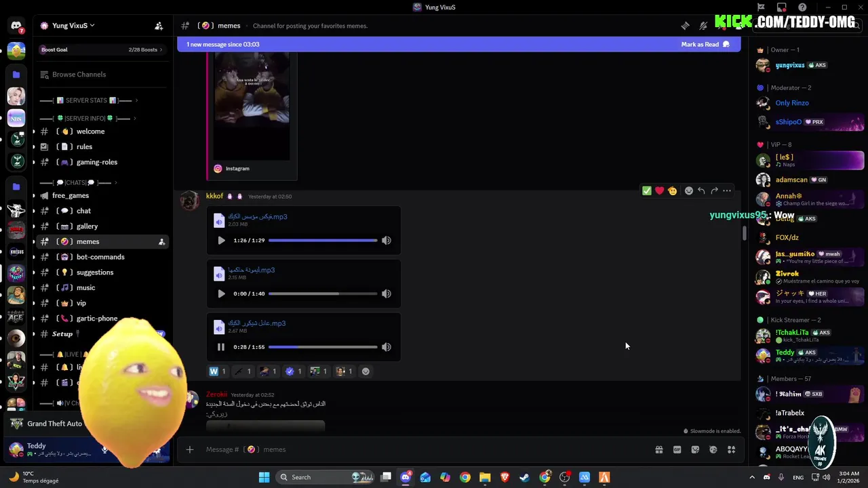Image resolution: width=868 pixels, height=488 pixels.
Task: Expand the Setup channel entry
Action: [x=102, y=334]
